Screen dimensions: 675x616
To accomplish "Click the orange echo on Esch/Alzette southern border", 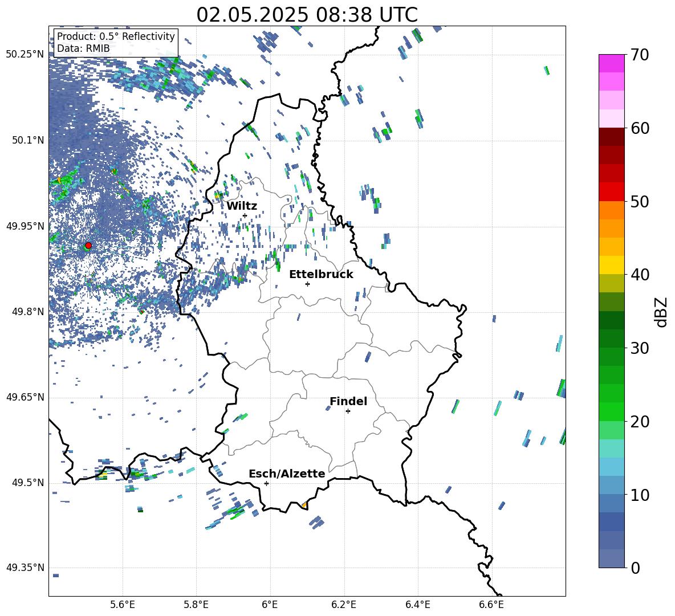I will tap(304, 505).
